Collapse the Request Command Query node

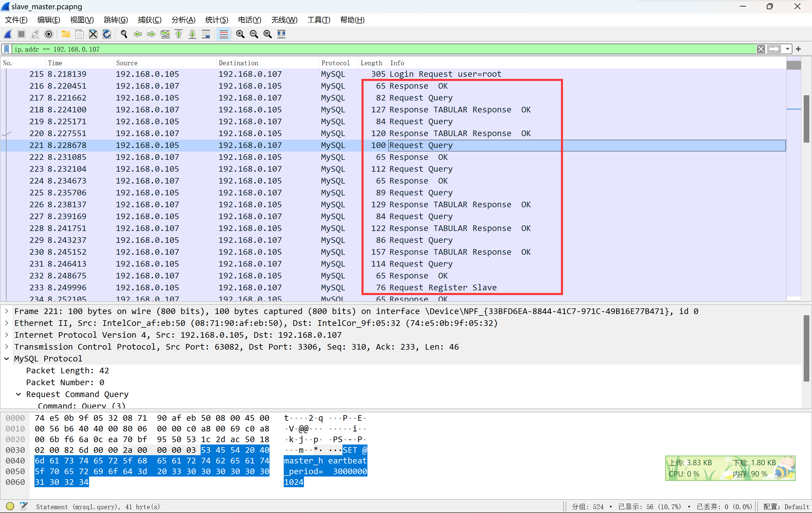tap(19, 394)
